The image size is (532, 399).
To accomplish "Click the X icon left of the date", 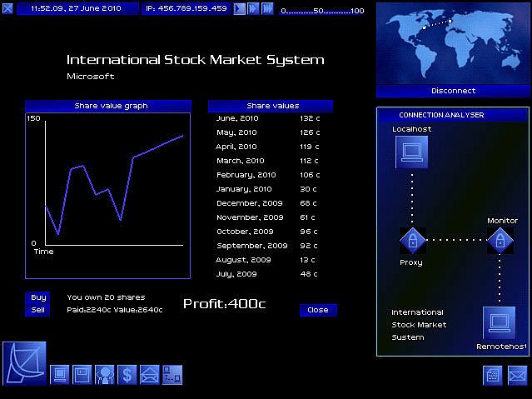I will [7, 8].
